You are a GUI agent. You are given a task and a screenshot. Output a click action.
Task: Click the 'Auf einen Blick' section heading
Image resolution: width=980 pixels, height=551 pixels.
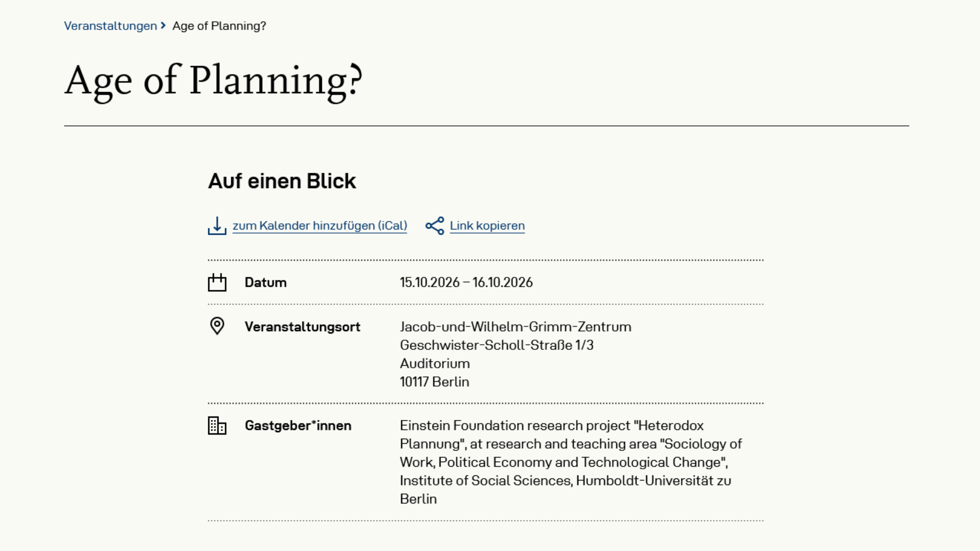[282, 181]
